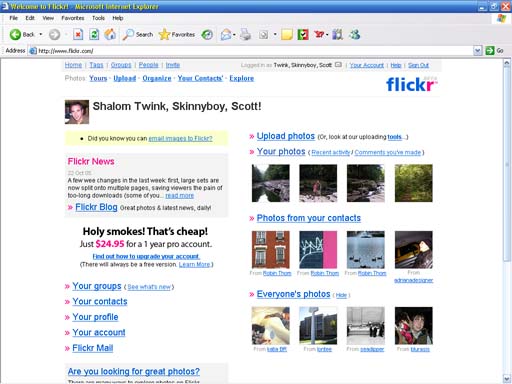Image resolution: width=512 pixels, height=384 pixels.
Task: Open the Back history dropdown arrow
Action: 41,34
